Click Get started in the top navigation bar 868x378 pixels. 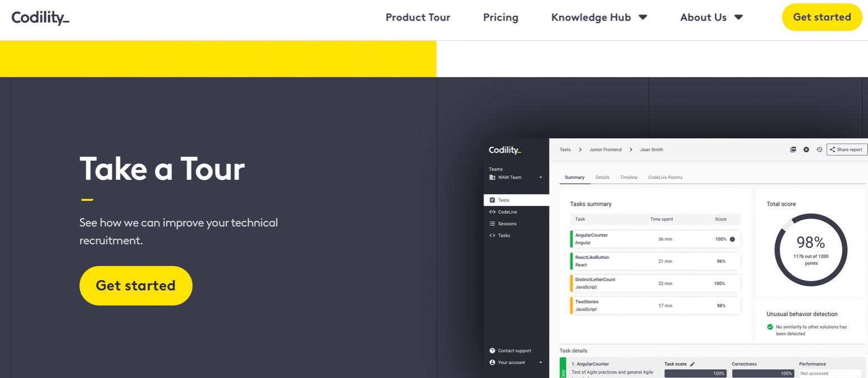coord(822,17)
